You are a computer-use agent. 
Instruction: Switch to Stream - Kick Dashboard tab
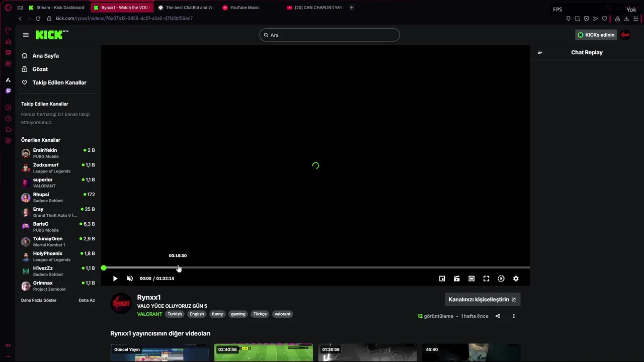(57, 8)
